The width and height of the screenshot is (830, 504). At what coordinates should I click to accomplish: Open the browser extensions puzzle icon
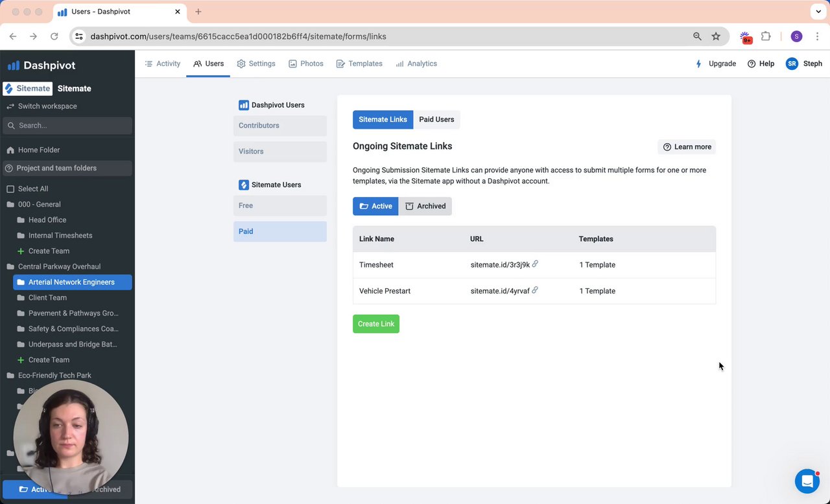pyautogui.click(x=766, y=36)
